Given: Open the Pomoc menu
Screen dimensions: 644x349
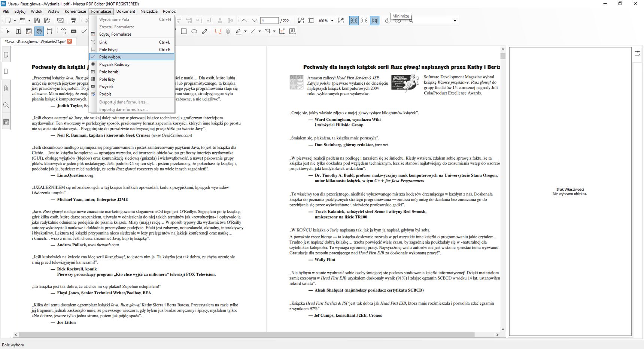Looking at the screenshot, I should tap(169, 11).
